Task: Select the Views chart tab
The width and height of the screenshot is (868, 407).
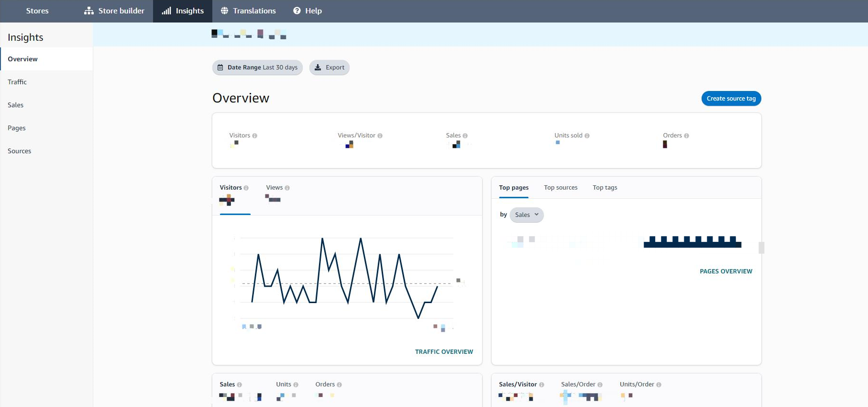Action: coord(275,188)
